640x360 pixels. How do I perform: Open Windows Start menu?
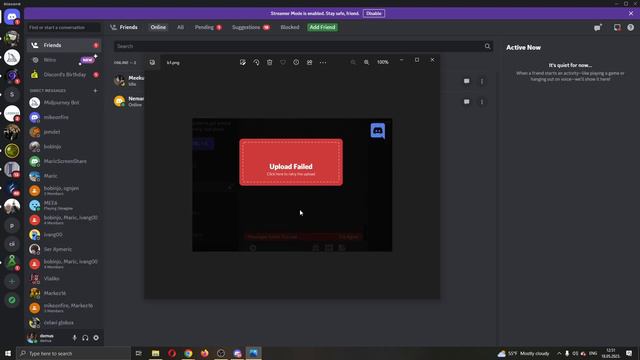8,353
